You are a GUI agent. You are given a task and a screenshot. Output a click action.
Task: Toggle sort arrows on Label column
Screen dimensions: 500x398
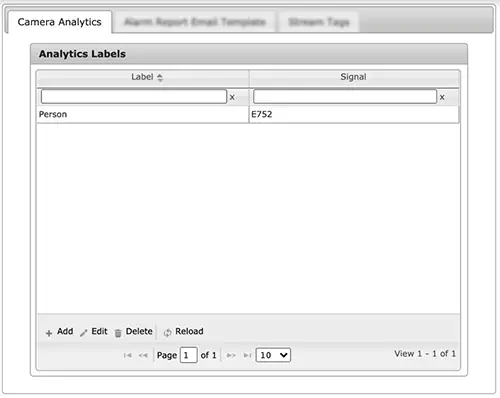coord(160,78)
